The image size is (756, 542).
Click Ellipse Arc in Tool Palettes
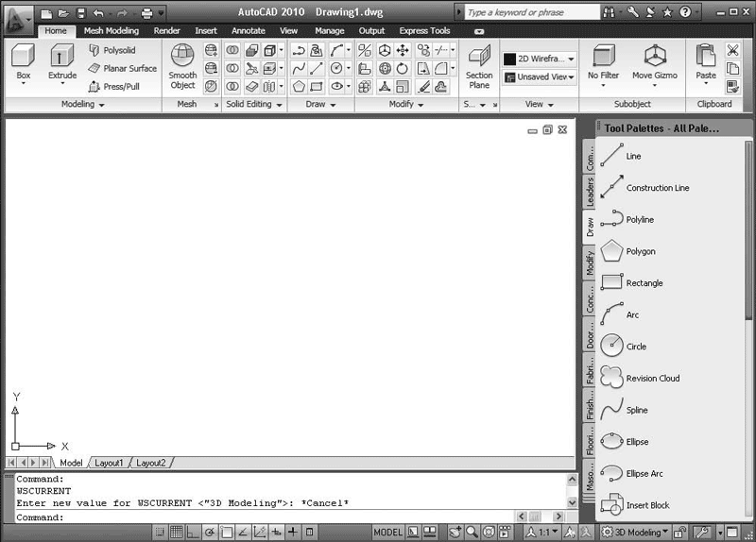pyautogui.click(x=632, y=474)
